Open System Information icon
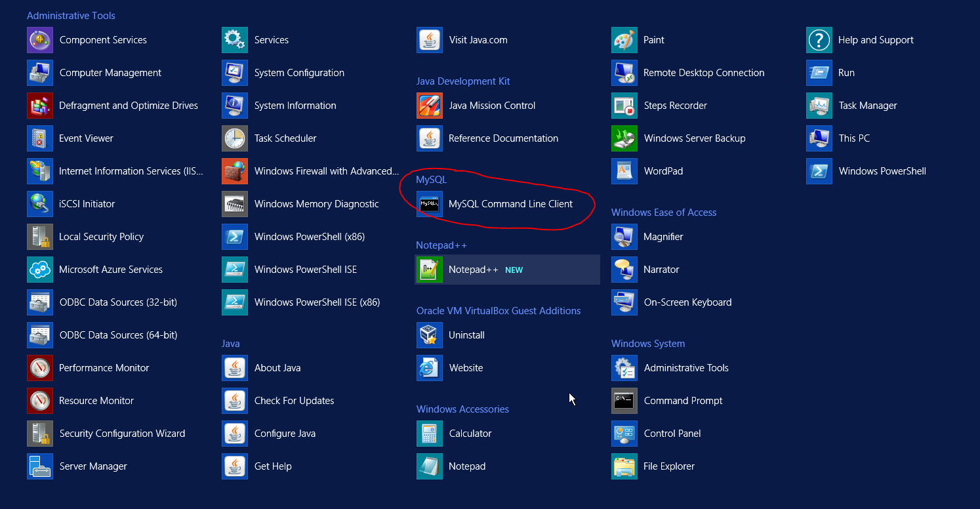The image size is (980, 509). [235, 106]
